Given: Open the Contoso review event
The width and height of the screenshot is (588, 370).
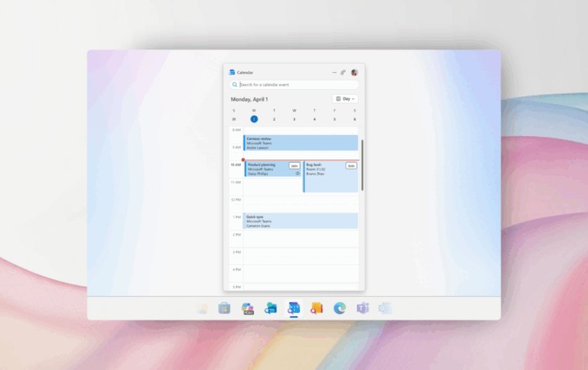Looking at the screenshot, I should pos(301,143).
